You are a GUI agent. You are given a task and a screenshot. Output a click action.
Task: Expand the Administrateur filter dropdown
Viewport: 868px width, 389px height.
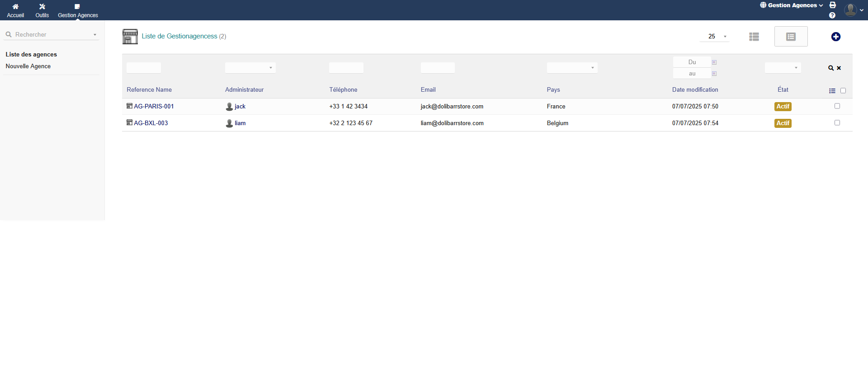pyautogui.click(x=250, y=68)
